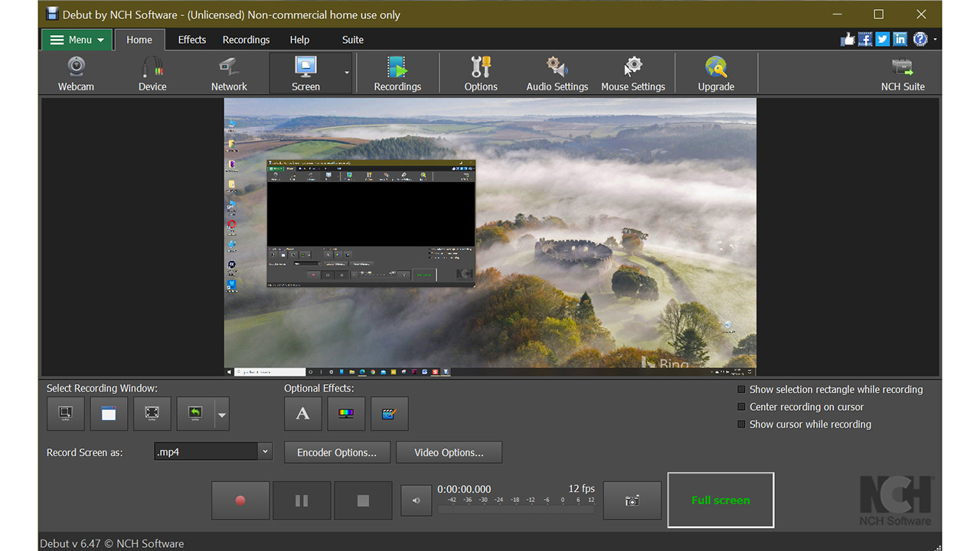Screen dimensions: 980x551
Task: Click Video Options button
Action: 449,452
